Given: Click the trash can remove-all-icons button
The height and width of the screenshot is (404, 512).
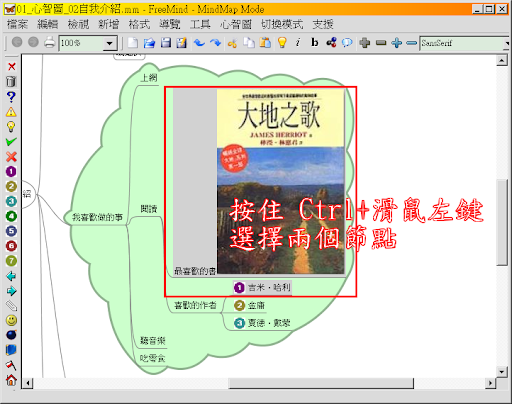Looking at the screenshot, I should pyautogui.click(x=11, y=81).
